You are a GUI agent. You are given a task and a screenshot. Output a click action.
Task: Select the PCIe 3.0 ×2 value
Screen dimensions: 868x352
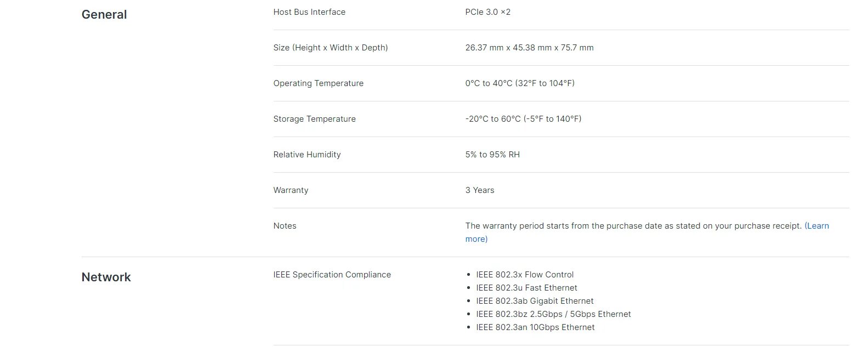pyautogui.click(x=487, y=12)
